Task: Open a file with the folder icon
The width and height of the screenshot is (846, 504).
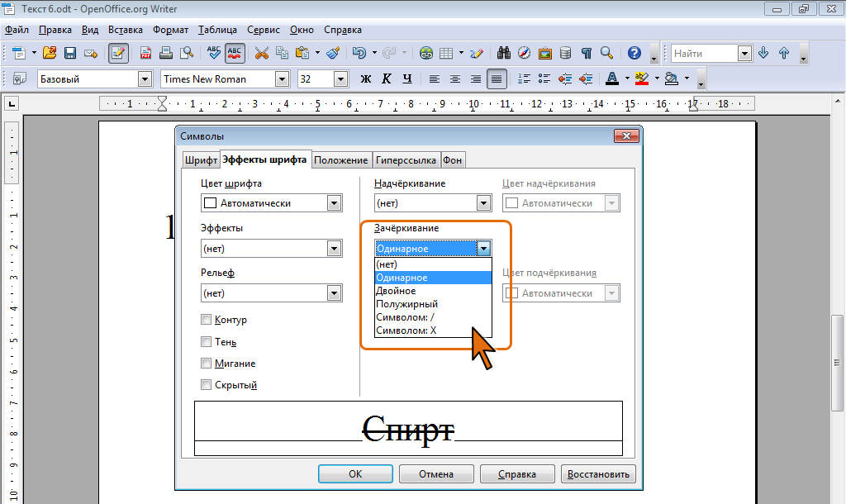Action: [50, 53]
